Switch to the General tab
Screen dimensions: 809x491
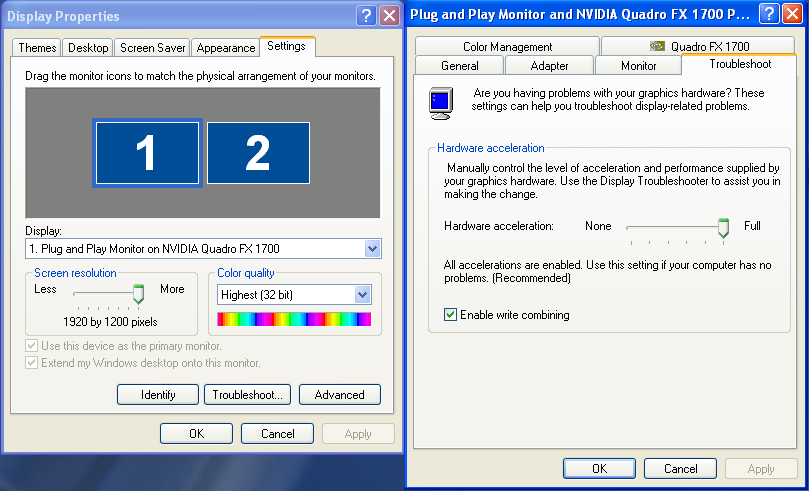click(459, 66)
